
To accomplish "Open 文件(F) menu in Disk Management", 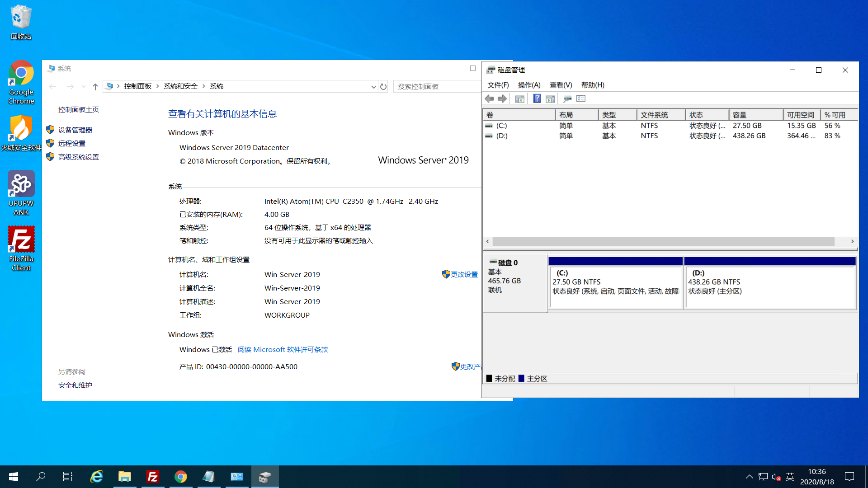I will [x=498, y=85].
